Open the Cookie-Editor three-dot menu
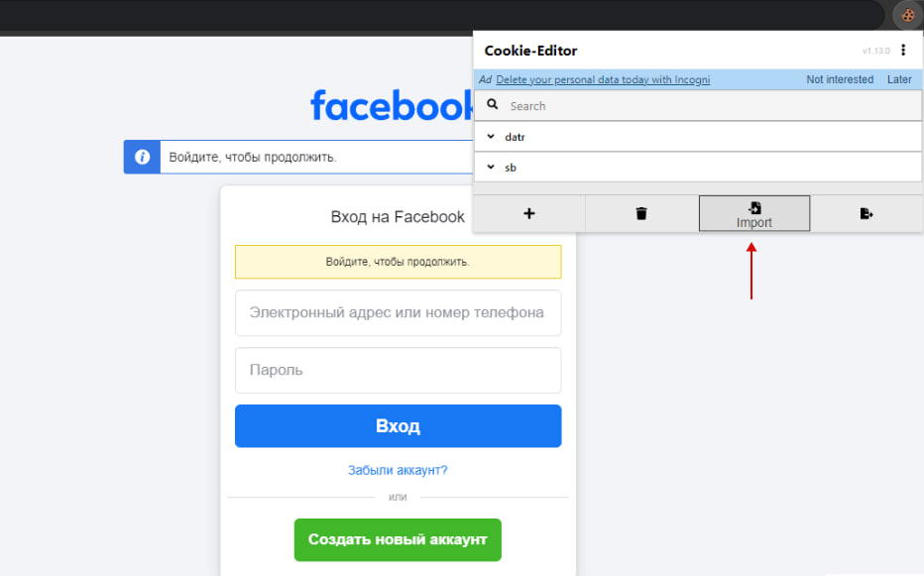Screen dimensions: 924x576 [x=903, y=51]
